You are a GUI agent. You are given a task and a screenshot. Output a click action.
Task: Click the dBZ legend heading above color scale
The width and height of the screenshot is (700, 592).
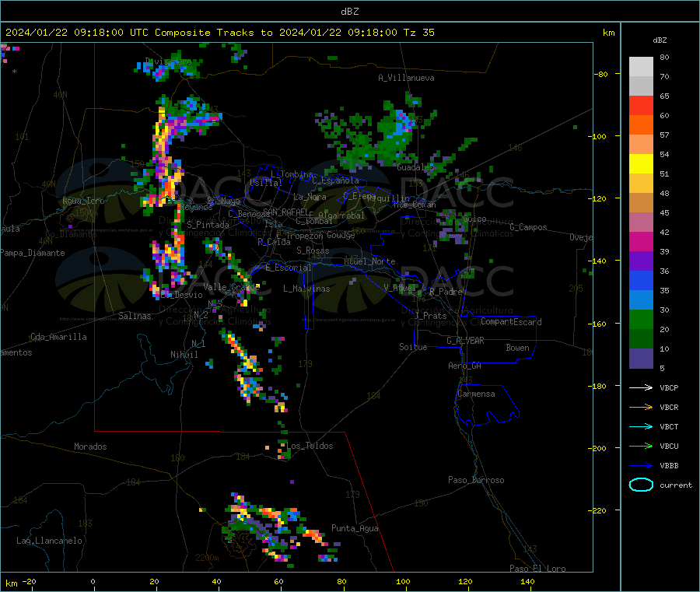point(660,40)
